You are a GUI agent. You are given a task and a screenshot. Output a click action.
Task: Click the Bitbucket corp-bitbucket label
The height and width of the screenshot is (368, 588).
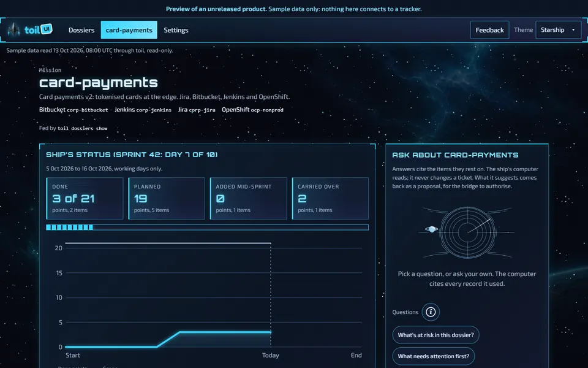73,110
